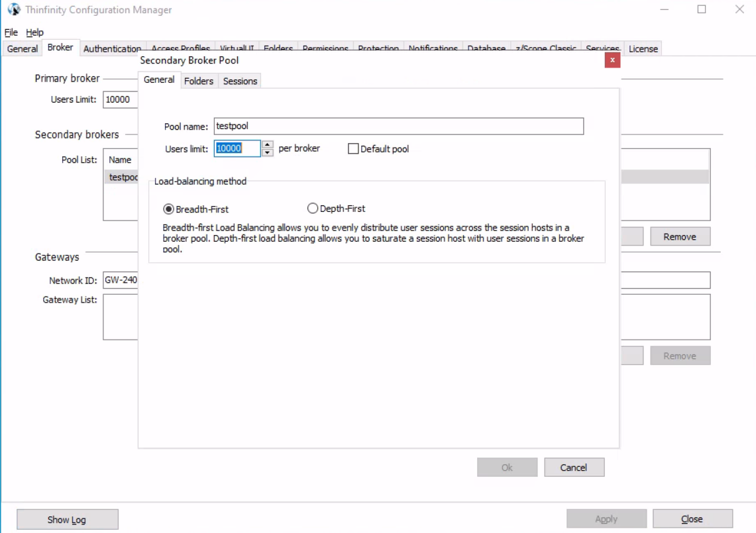Click the Pool name input field
This screenshot has width=756, height=533.
pyautogui.click(x=399, y=126)
